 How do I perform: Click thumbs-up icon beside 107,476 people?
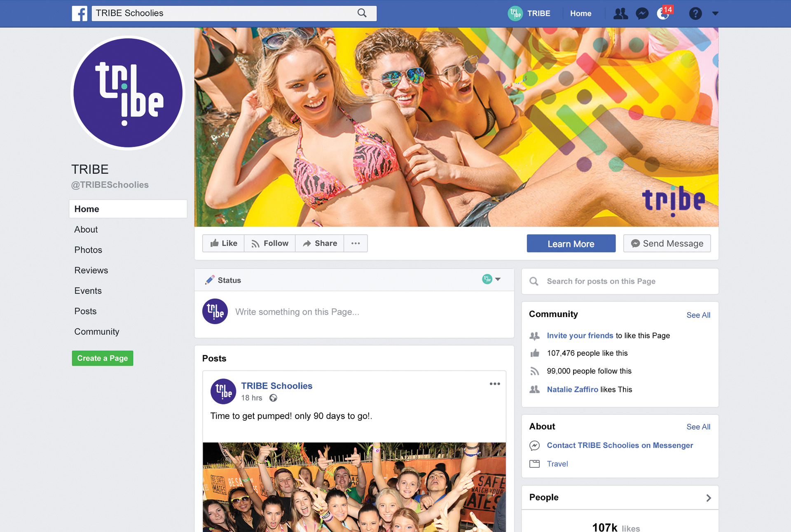pos(535,353)
